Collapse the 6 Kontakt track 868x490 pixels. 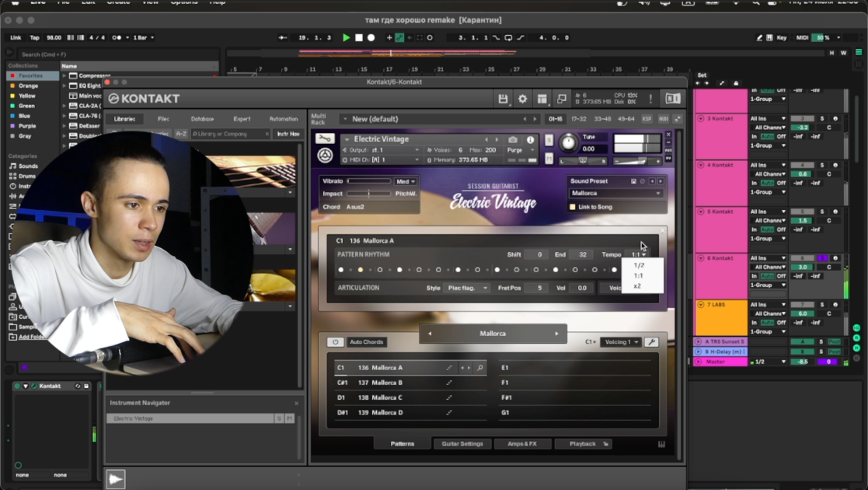pos(701,258)
